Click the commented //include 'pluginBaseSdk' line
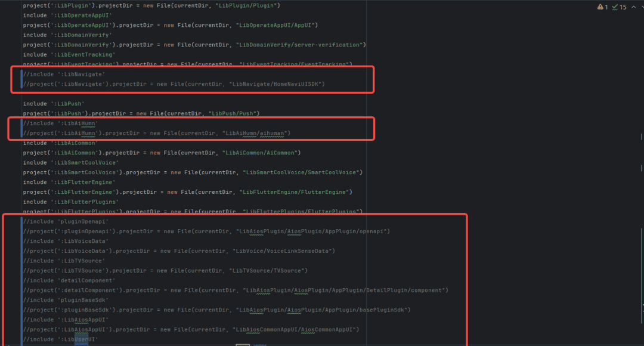 tap(66, 301)
